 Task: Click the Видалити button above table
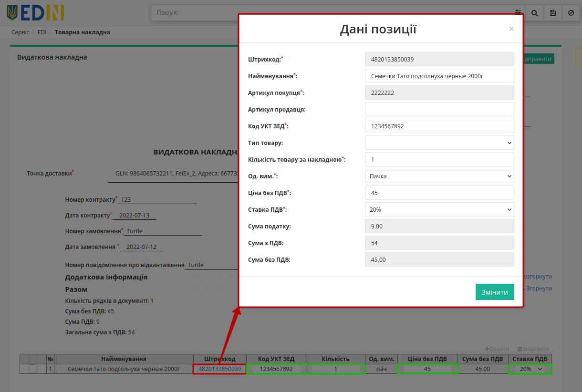[x=533, y=349]
